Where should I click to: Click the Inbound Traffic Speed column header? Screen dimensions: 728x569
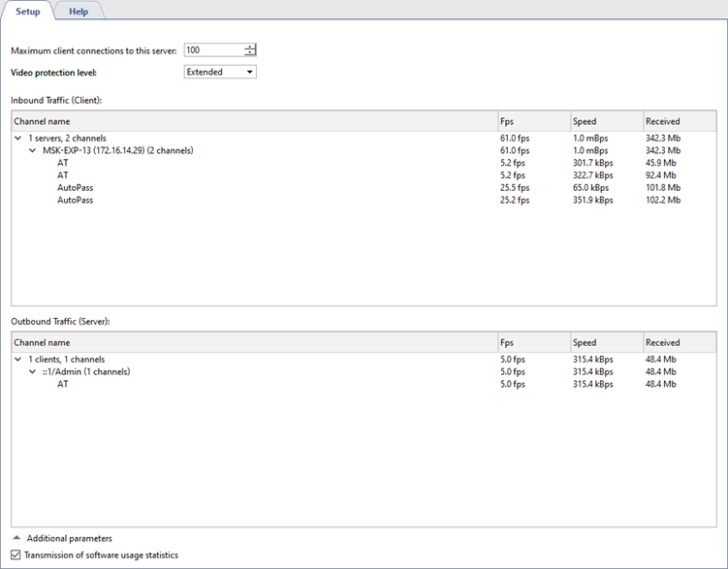(x=604, y=121)
